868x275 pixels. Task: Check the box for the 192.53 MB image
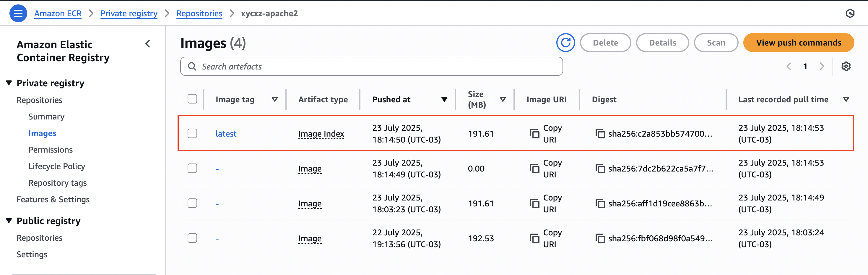pos(192,238)
